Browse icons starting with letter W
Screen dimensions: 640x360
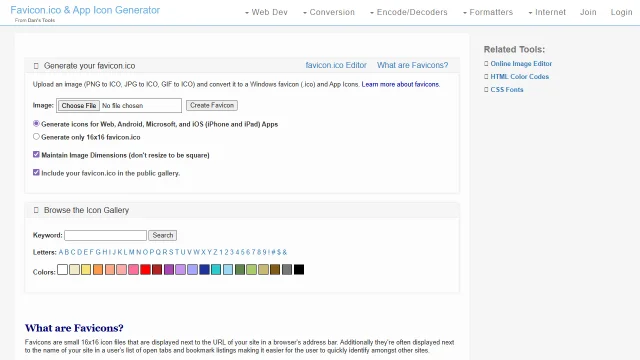click(x=196, y=252)
